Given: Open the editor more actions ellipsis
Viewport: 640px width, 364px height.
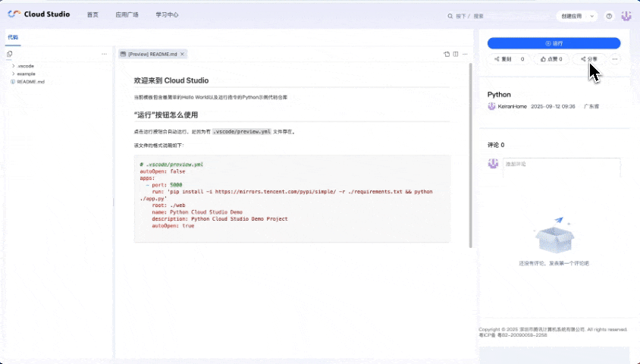Looking at the screenshot, I should [465, 54].
